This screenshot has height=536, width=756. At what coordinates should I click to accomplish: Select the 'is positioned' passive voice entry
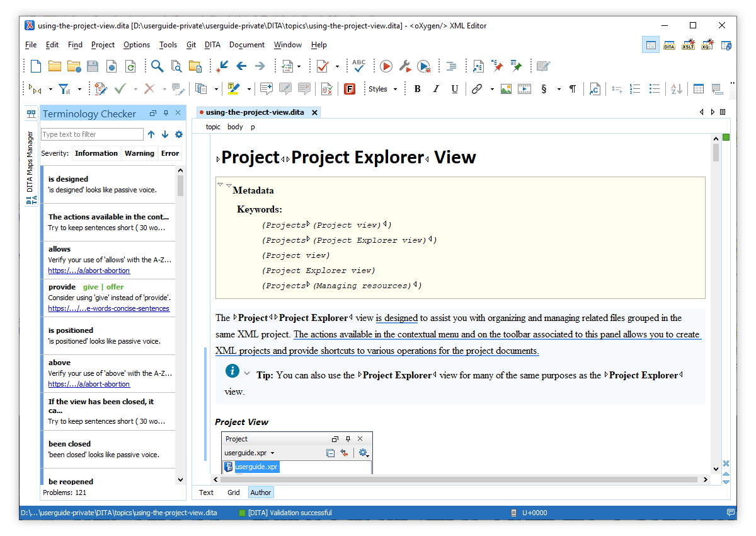click(x=108, y=335)
